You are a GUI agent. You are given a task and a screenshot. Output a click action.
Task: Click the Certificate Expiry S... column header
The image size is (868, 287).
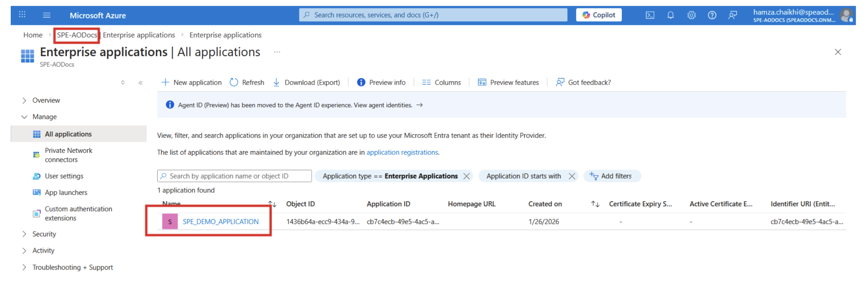point(640,204)
